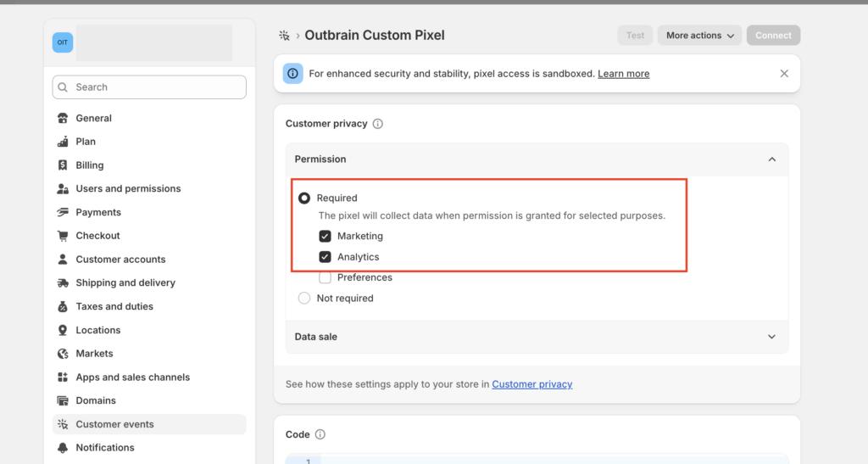Uncheck the Marketing checkbox

[325, 237]
